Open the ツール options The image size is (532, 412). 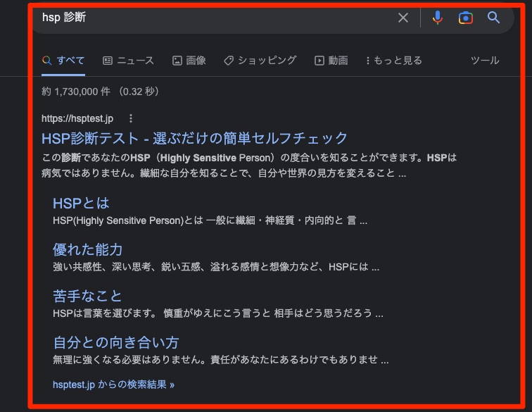pos(485,61)
